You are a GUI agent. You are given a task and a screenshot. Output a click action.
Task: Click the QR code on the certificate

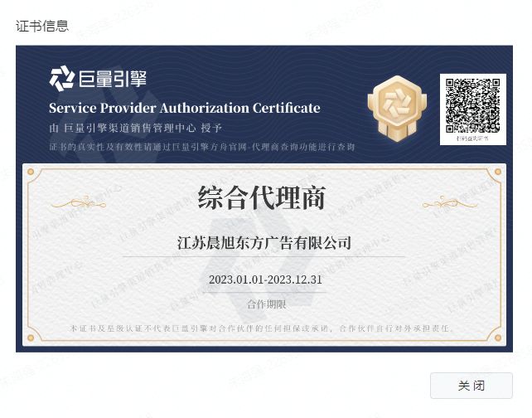[472, 105]
